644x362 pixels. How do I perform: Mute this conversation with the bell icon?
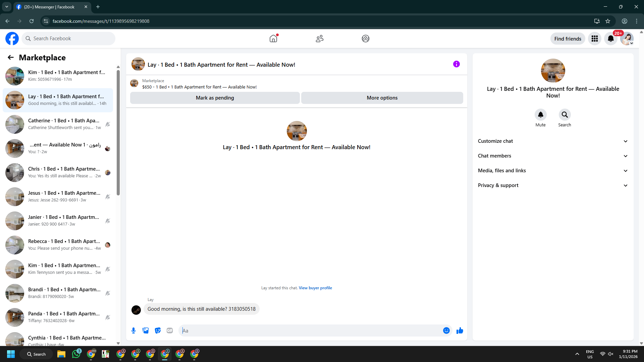(541, 115)
